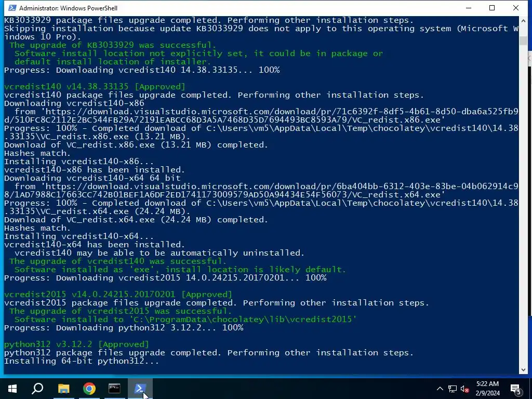Image resolution: width=532 pixels, height=399 pixels.
Task: Click 'Progress: Downloading vcredist140 14.38.33135... 100%'
Action: point(142,70)
